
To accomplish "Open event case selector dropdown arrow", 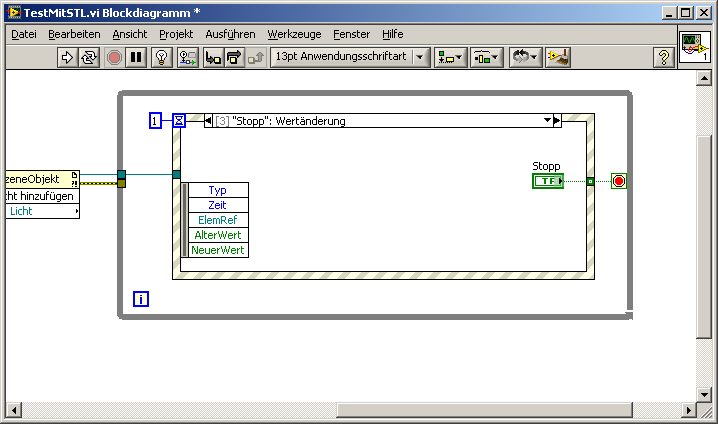I will [x=547, y=120].
